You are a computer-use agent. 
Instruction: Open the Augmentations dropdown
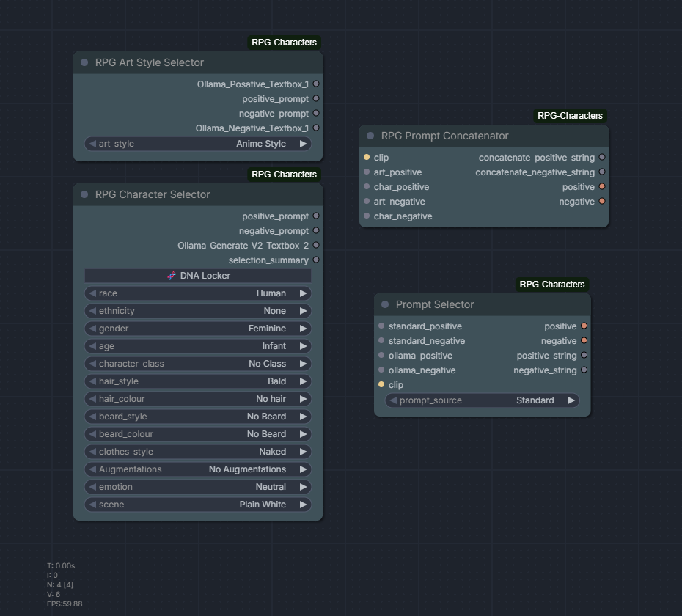coord(198,469)
